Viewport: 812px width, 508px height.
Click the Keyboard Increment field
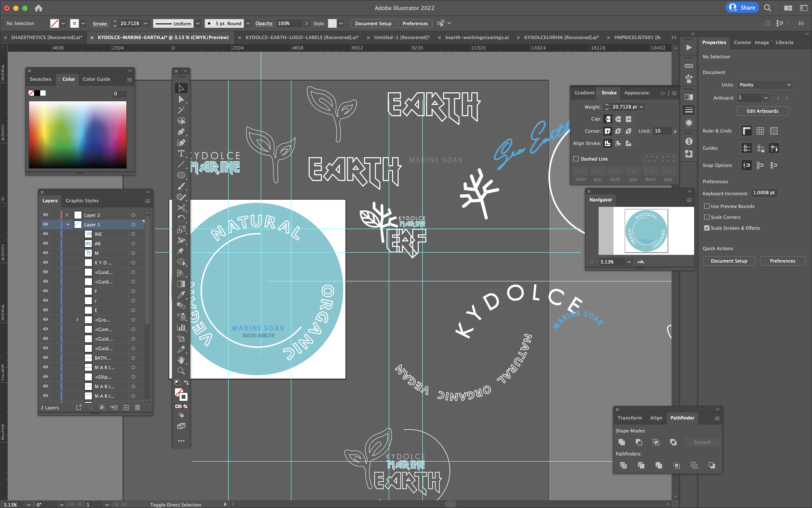point(764,193)
